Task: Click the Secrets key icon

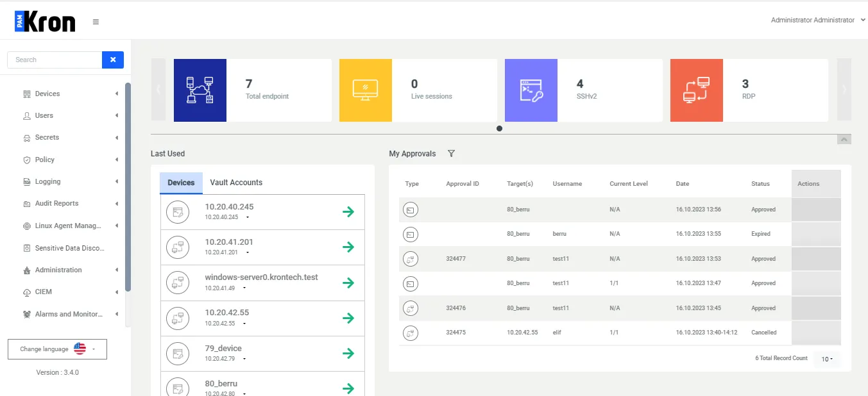Action: click(27, 138)
